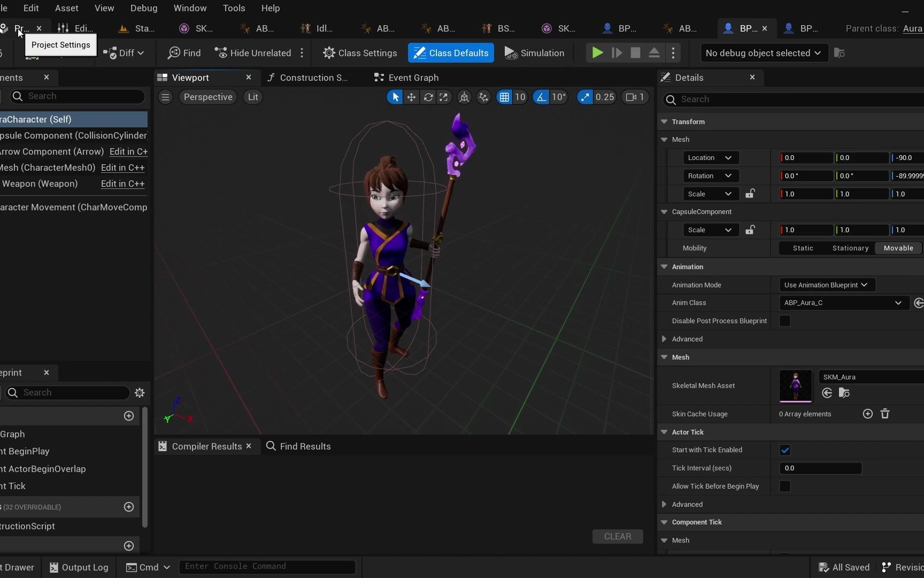
Task: Open the Window menu
Action: pos(190,7)
